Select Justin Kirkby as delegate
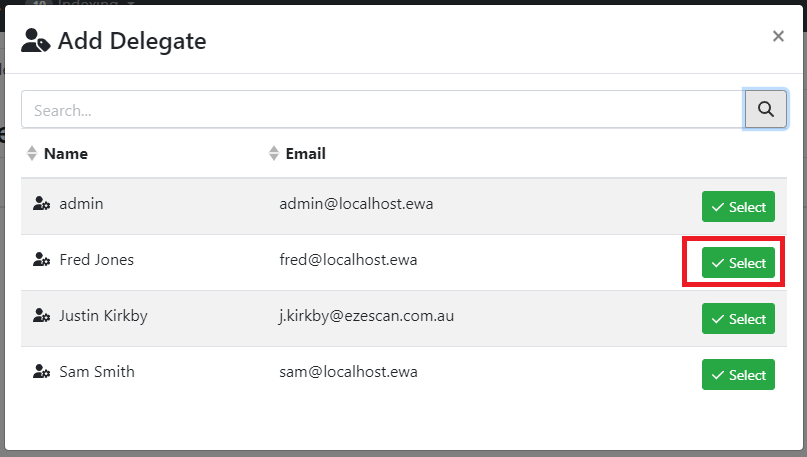807x457 pixels. pyautogui.click(x=738, y=319)
